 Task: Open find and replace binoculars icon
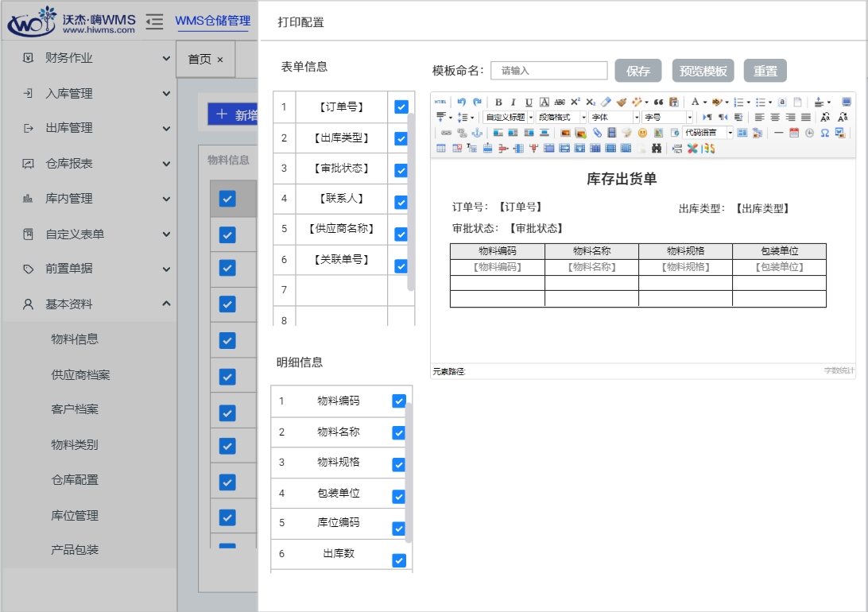pos(657,149)
